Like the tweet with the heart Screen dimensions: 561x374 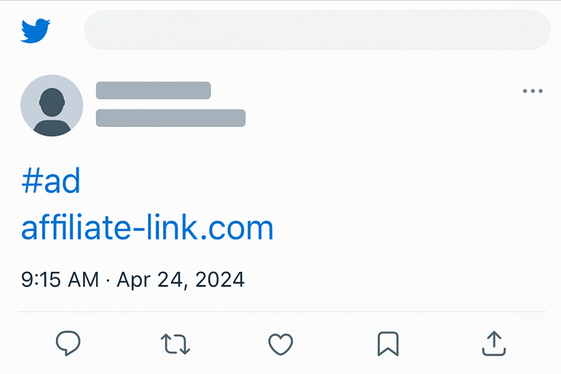(281, 344)
